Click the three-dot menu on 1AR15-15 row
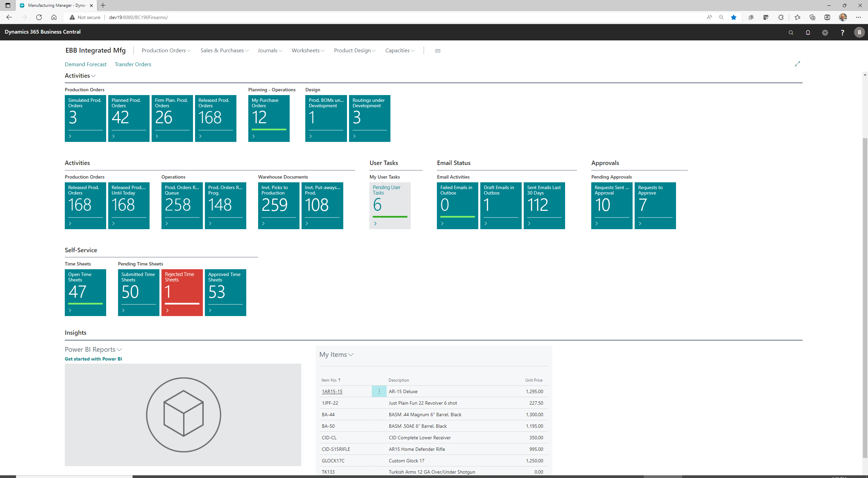The height and width of the screenshot is (478, 868). (x=379, y=391)
